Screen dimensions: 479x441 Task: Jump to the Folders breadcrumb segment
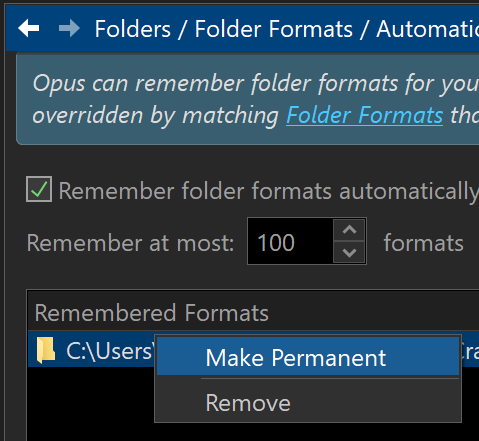tap(133, 29)
